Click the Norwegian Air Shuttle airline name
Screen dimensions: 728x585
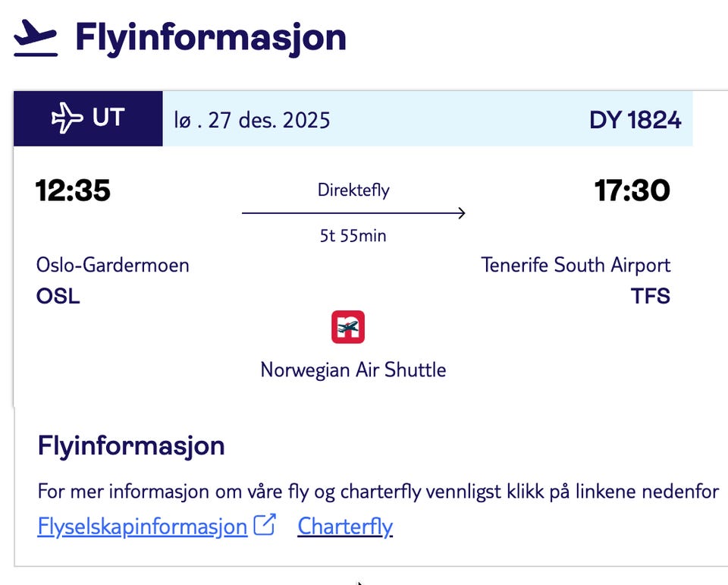(x=353, y=370)
